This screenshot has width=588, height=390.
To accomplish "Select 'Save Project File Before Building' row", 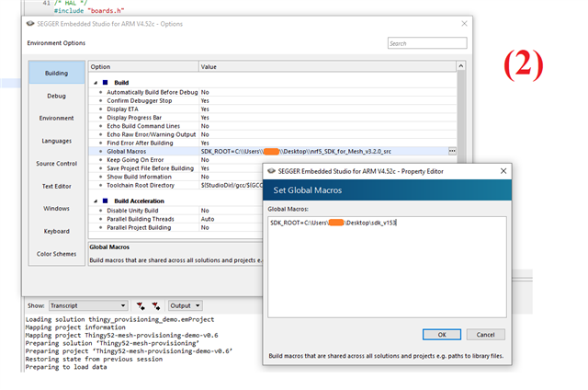I will 175,168.
